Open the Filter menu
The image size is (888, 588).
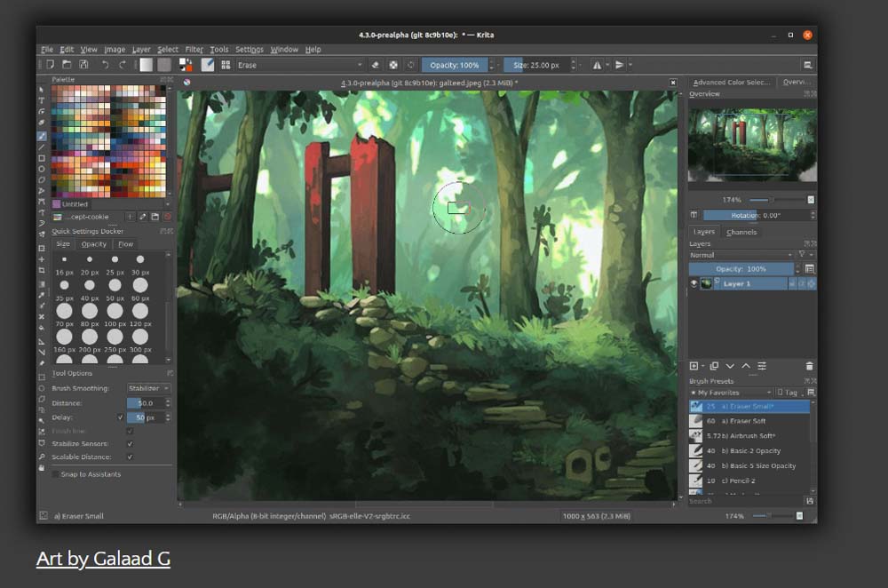pyautogui.click(x=194, y=49)
